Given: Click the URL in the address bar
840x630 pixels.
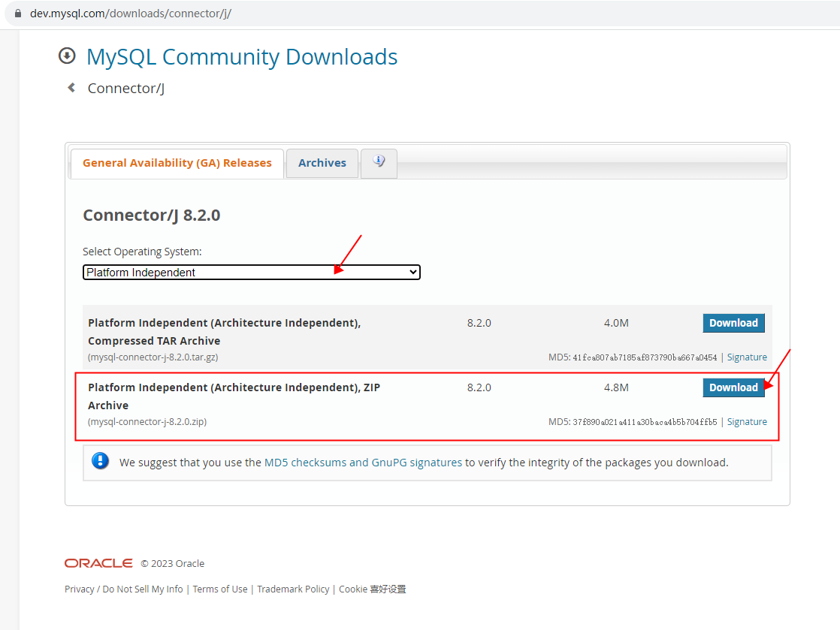Looking at the screenshot, I should (131, 14).
